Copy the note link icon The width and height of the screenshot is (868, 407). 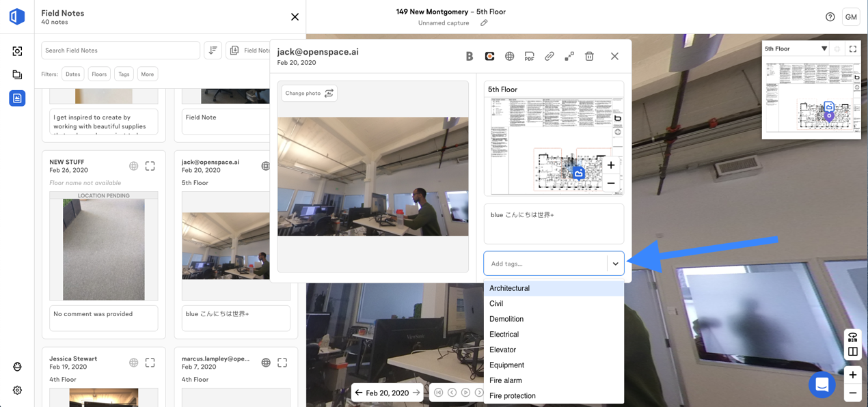549,57
